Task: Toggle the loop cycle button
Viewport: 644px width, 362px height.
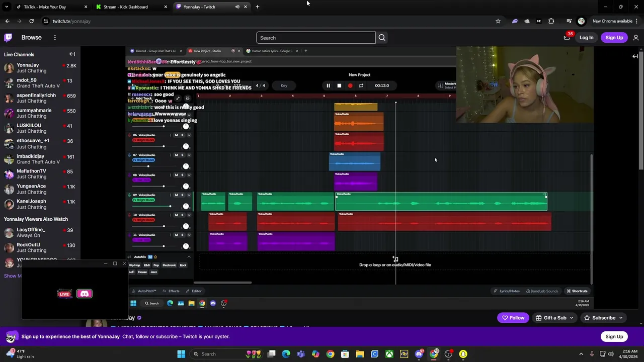Action: click(361, 85)
